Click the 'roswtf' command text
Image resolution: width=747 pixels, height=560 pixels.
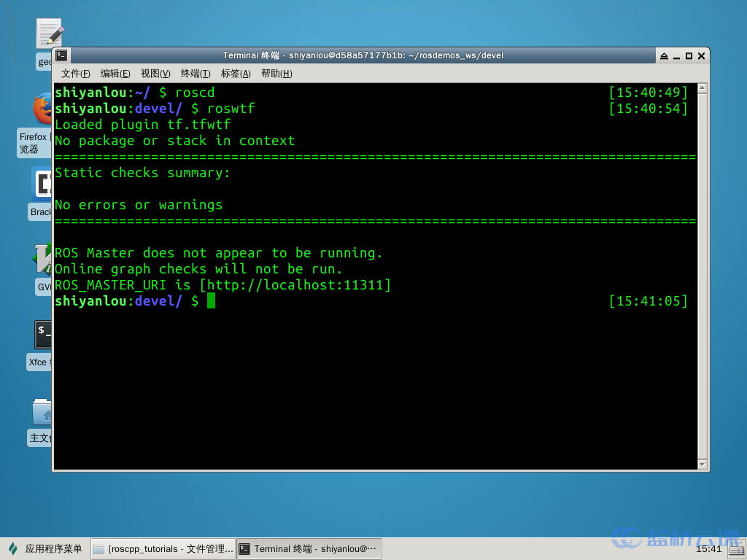click(231, 108)
